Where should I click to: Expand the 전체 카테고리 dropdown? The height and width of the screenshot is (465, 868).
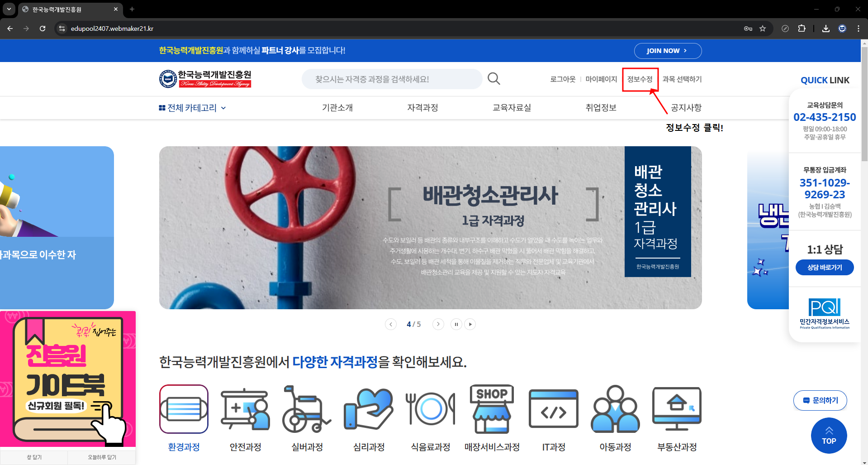pyautogui.click(x=192, y=108)
